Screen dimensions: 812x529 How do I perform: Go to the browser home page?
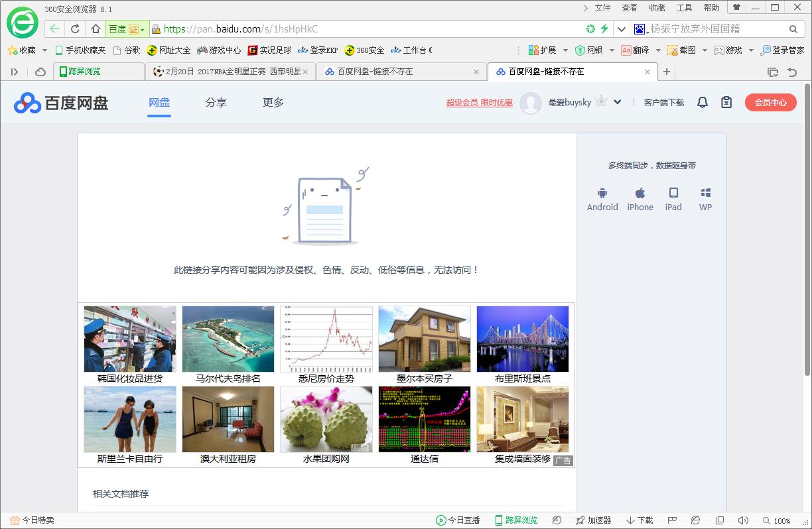coord(96,29)
